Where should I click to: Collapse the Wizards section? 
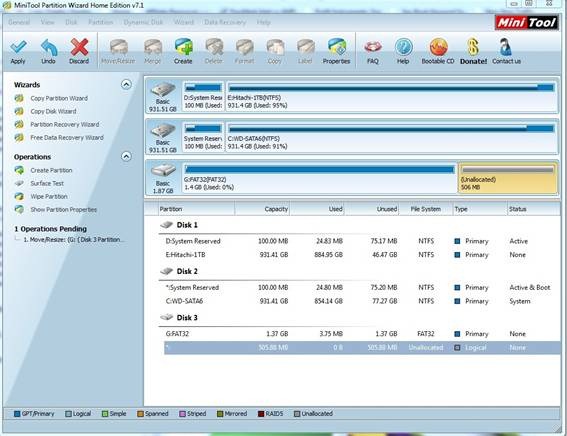126,85
